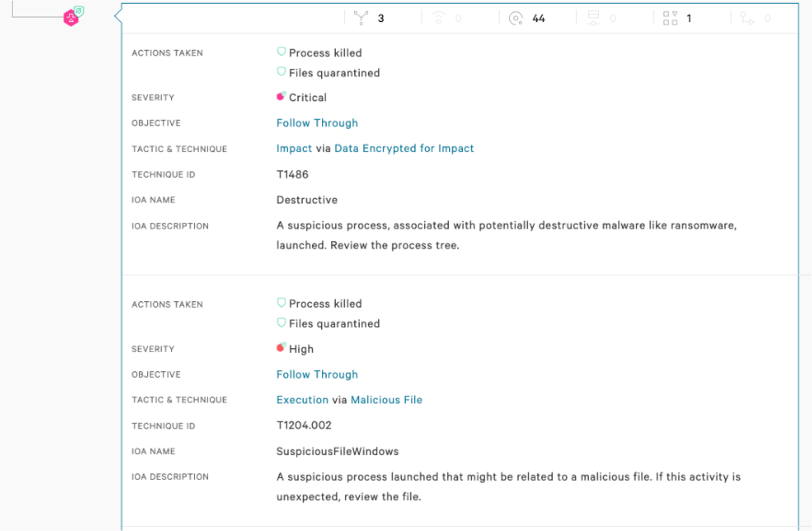812x531 pixels.
Task: Select the pink malicious process node in tree
Action: (71, 18)
